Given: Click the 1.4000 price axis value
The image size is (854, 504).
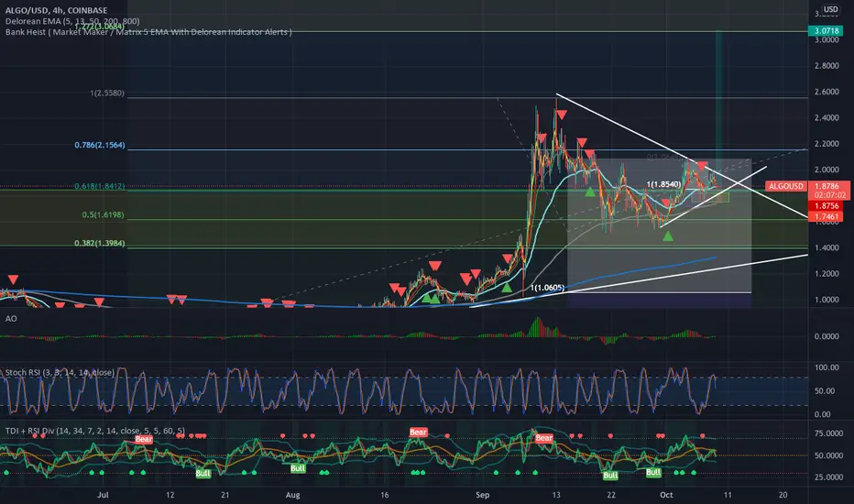Looking at the screenshot, I should [x=827, y=248].
